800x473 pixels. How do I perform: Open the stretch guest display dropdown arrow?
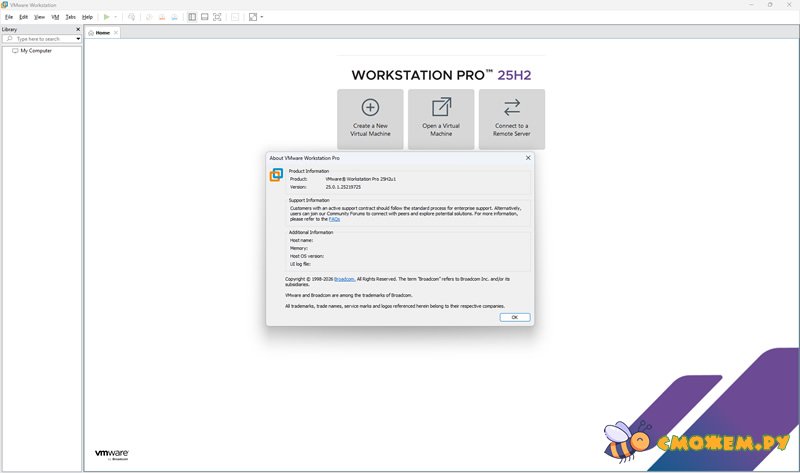(x=262, y=17)
